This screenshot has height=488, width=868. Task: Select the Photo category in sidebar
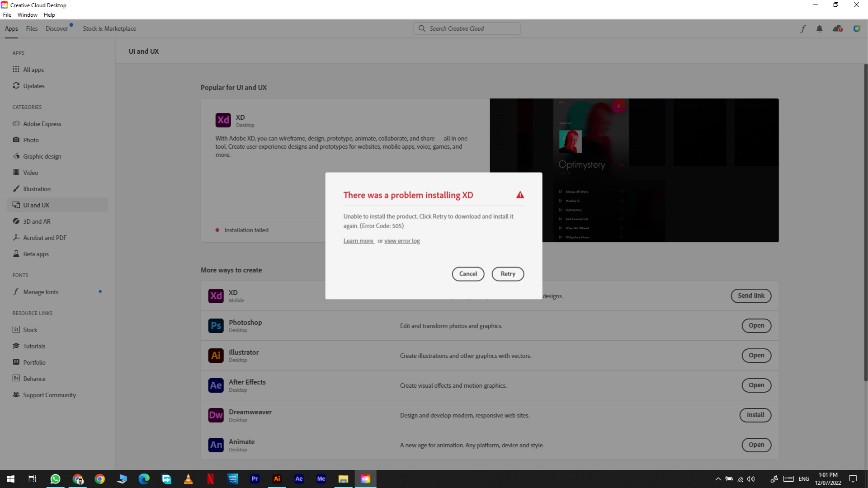pyautogui.click(x=31, y=140)
